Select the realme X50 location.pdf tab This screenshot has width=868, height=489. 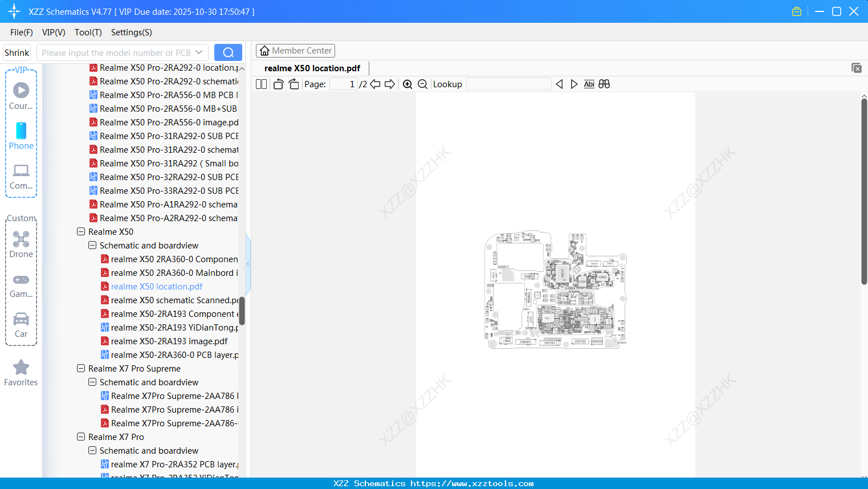point(312,68)
